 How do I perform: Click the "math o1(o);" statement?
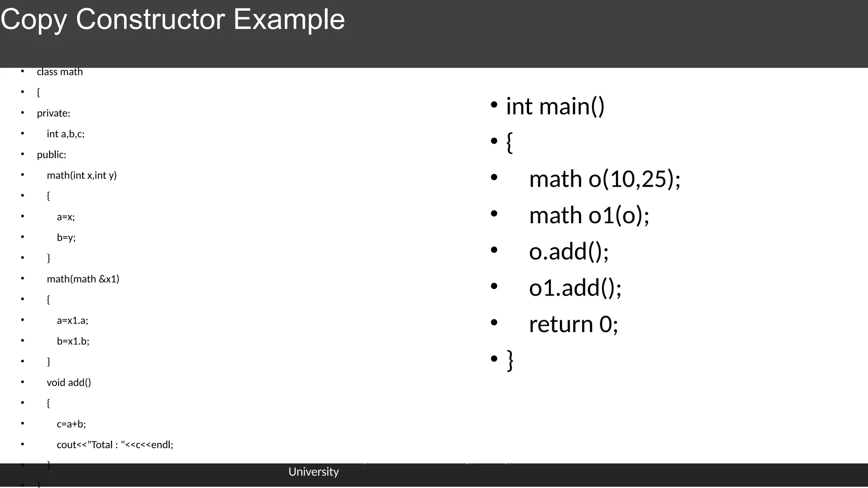pyautogui.click(x=589, y=215)
